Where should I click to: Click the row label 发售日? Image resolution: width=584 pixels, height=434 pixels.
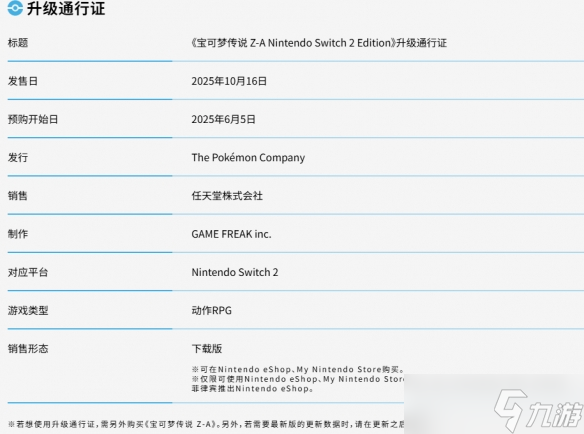(x=23, y=81)
